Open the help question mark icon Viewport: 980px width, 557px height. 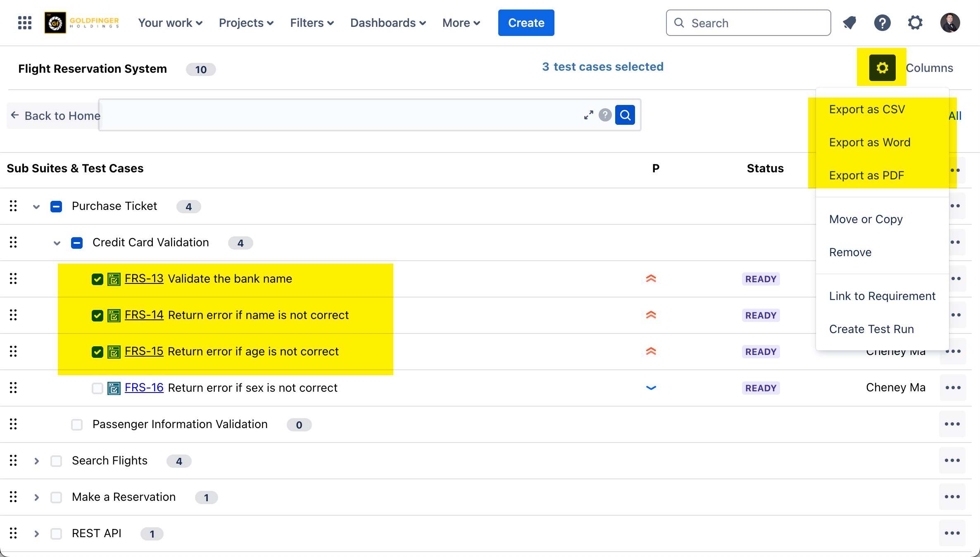click(882, 23)
